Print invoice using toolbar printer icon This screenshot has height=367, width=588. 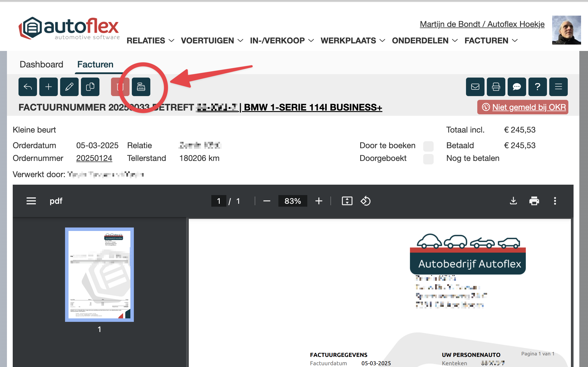[x=496, y=87]
